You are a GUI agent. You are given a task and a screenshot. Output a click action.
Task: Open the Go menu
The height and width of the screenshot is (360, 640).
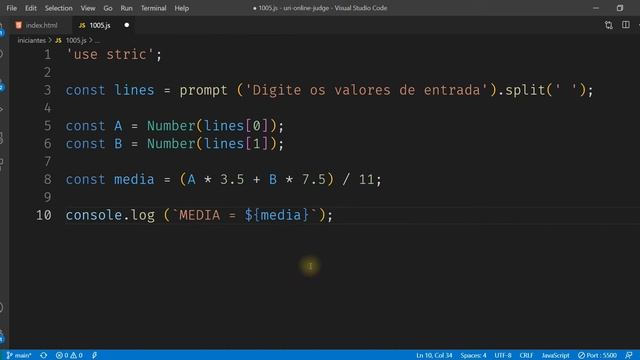pos(108,8)
